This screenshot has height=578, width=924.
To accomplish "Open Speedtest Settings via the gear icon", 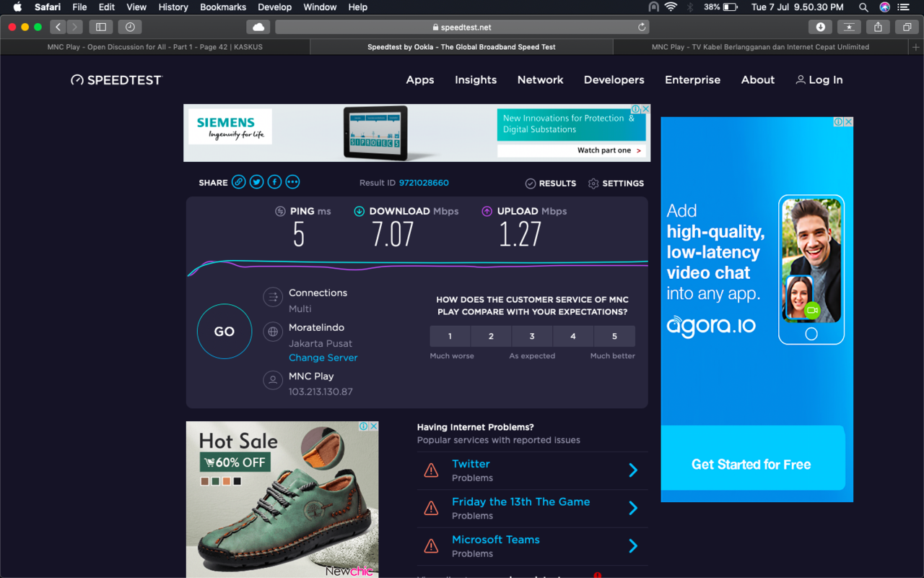I will coord(594,183).
